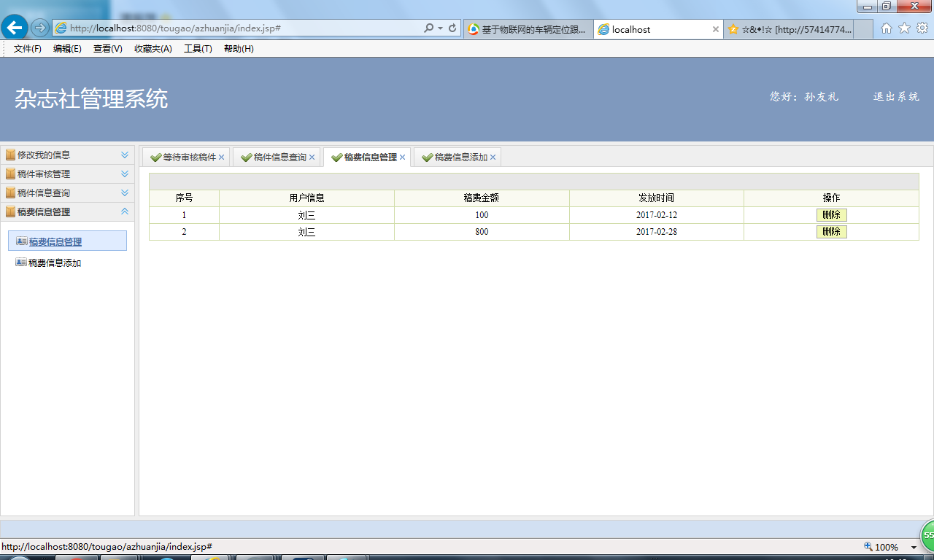Close the localhost browser tab
934x560 pixels.
716,29
